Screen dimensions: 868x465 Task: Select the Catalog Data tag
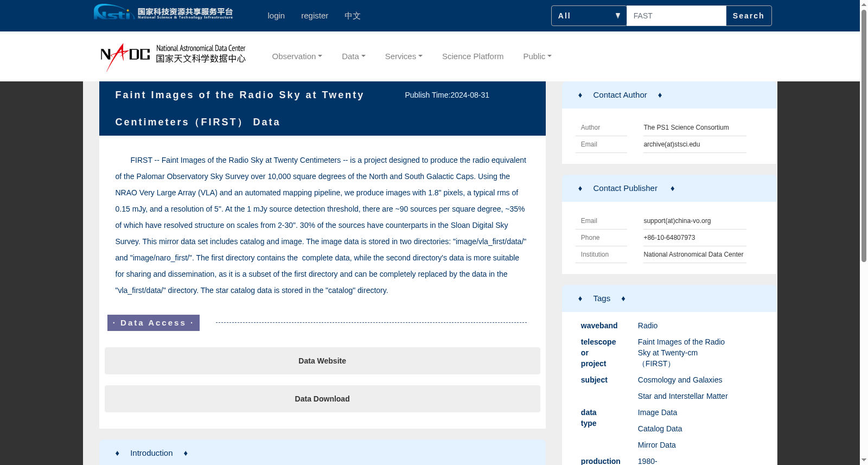660,429
